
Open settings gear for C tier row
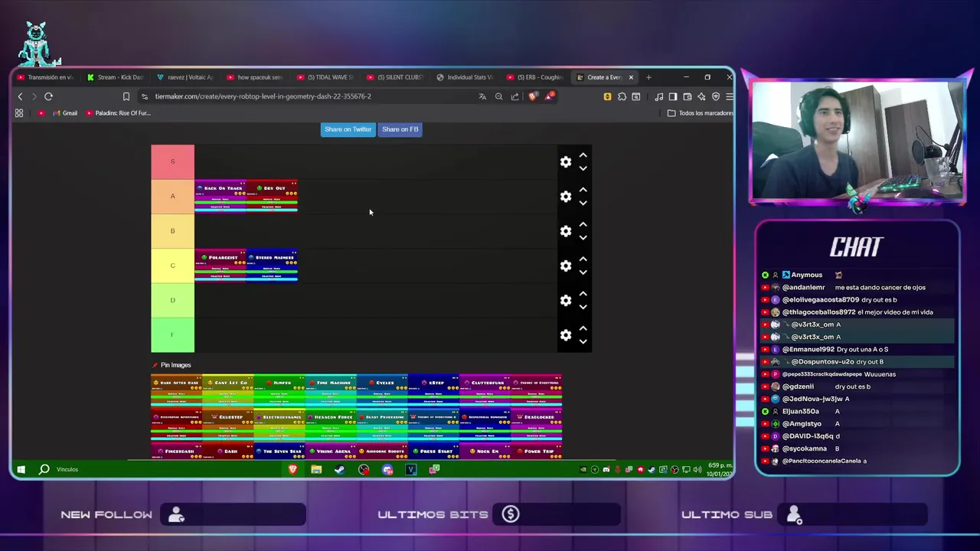(x=565, y=266)
